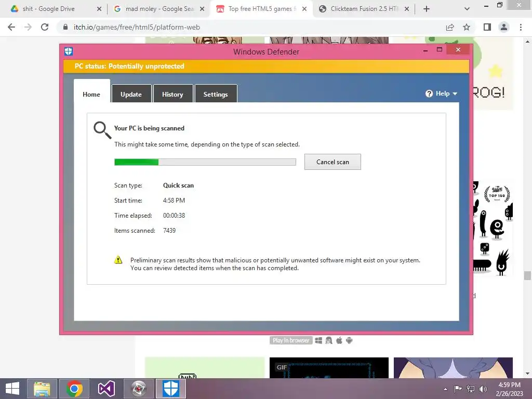Click the Windows platform icon on itch.io page
This screenshot has height=399, width=532.
coord(318,340)
